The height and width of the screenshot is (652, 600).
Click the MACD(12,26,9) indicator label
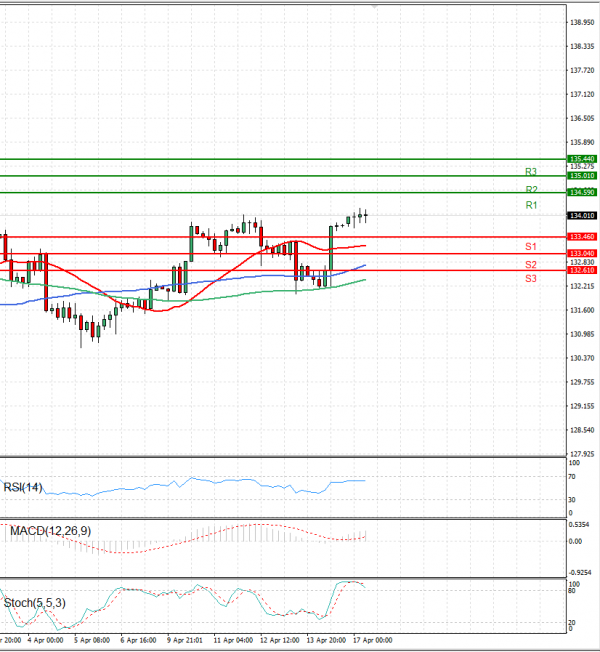pyautogui.click(x=50, y=531)
